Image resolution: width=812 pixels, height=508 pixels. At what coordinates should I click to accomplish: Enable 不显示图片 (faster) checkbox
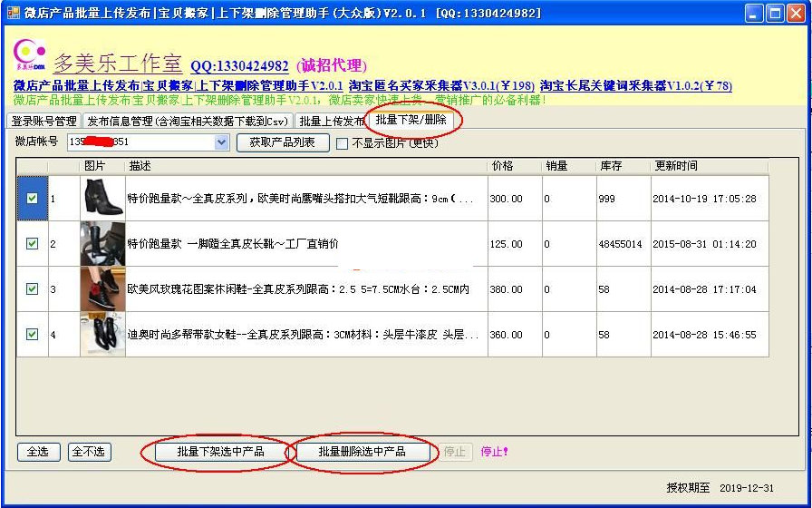(x=343, y=143)
